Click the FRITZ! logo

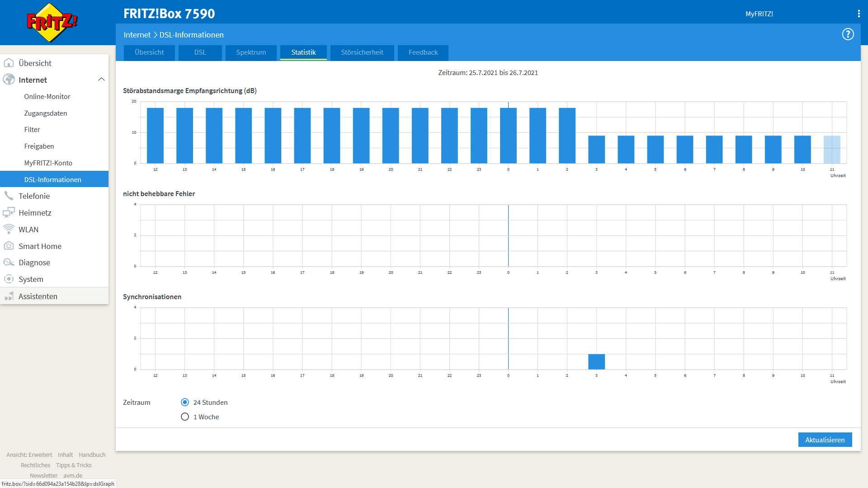click(52, 22)
